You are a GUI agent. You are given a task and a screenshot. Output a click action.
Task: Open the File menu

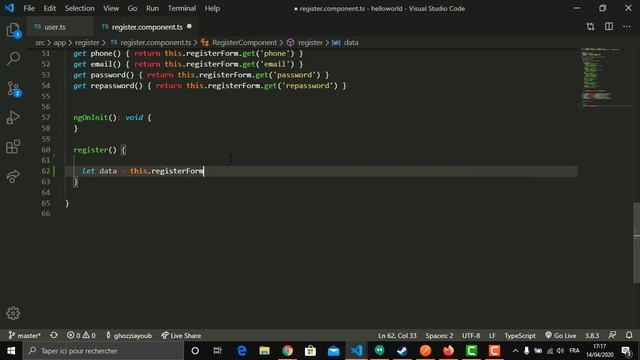click(29, 8)
